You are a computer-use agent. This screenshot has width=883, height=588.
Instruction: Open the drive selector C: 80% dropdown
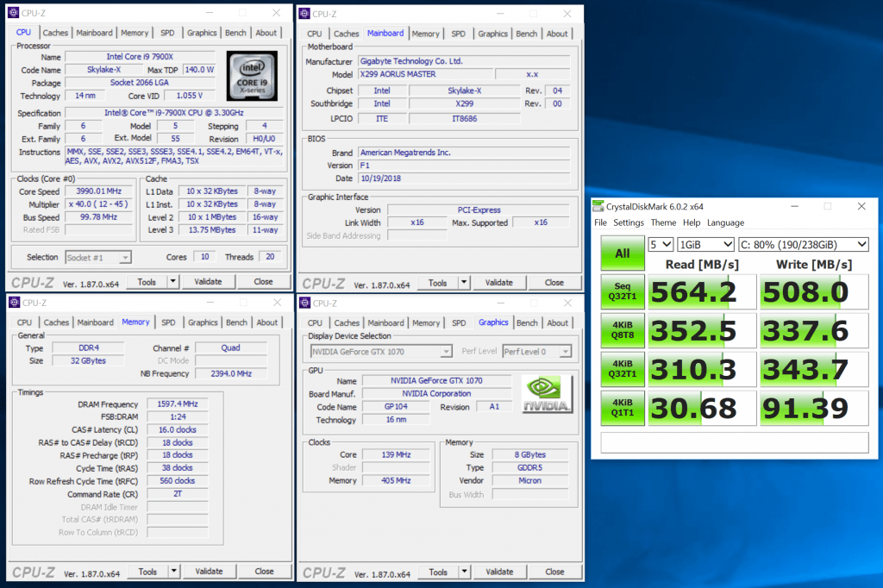803,245
